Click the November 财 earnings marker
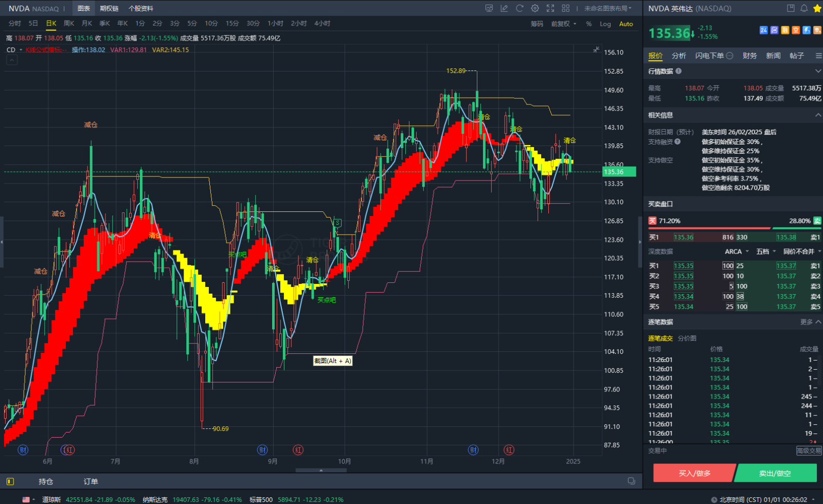The width and height of the screenshot is (823, 504). coord(473,450)
